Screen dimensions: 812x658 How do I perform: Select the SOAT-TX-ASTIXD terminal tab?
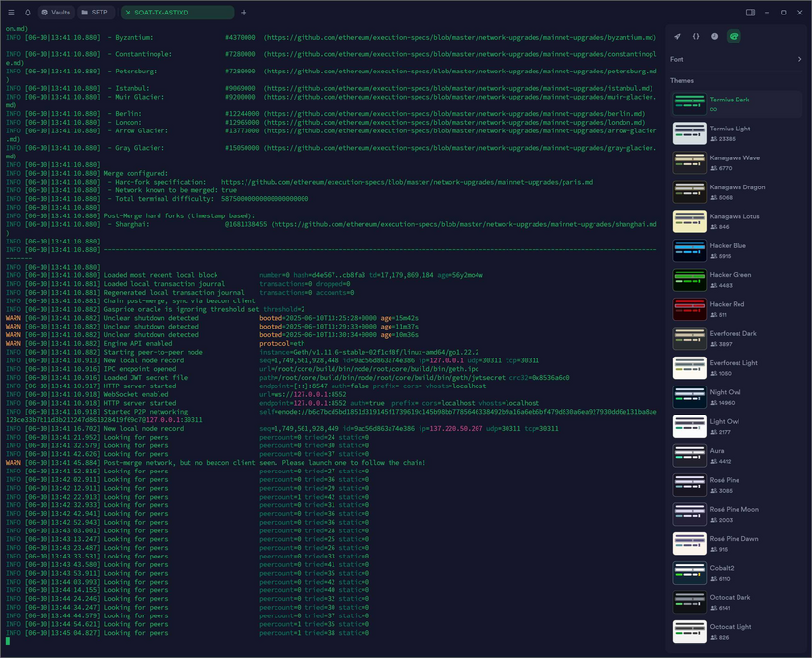coord(177,13)
